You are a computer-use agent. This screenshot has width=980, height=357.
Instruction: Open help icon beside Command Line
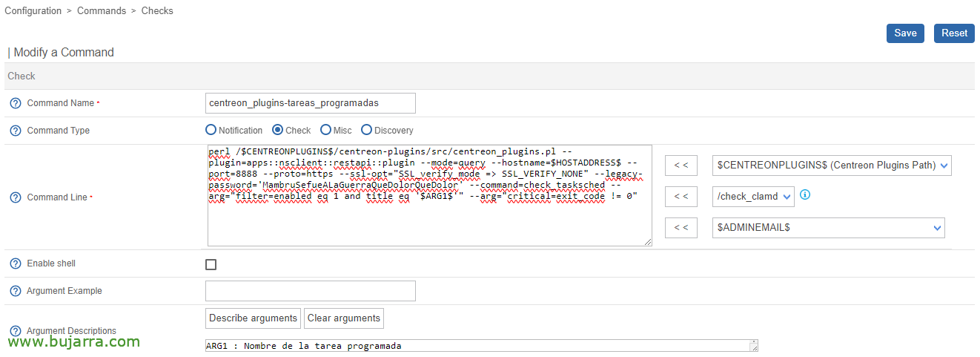click(x=15, y=197)
